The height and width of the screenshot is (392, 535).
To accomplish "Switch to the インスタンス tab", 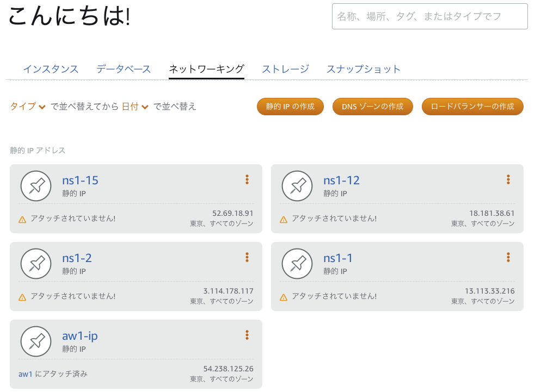I will 51,69.
